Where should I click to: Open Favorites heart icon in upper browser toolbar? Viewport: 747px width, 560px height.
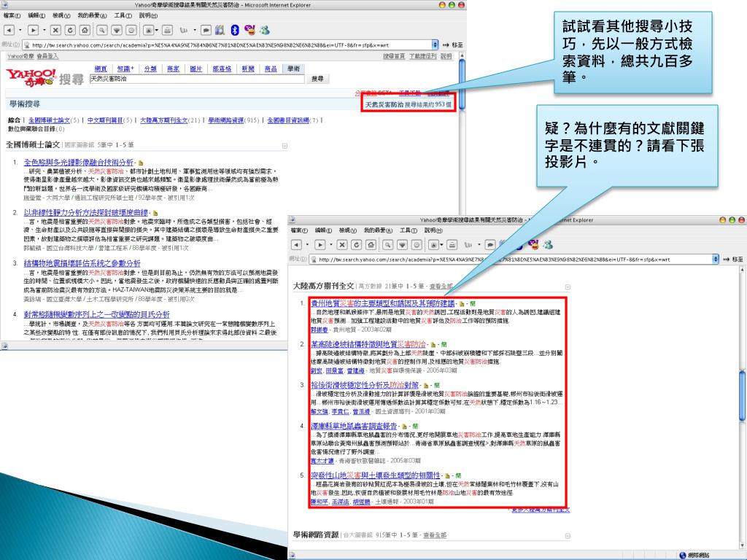coord(117,30)
